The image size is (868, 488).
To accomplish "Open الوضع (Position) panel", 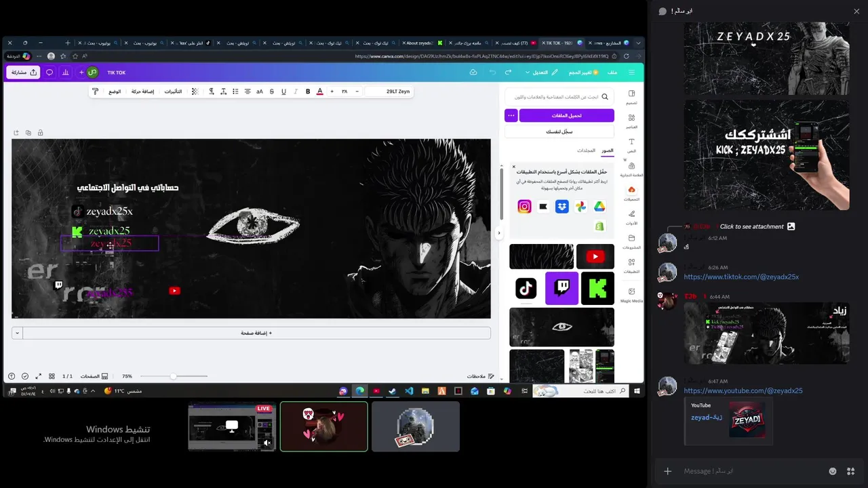I will click(x=115, y=91).
